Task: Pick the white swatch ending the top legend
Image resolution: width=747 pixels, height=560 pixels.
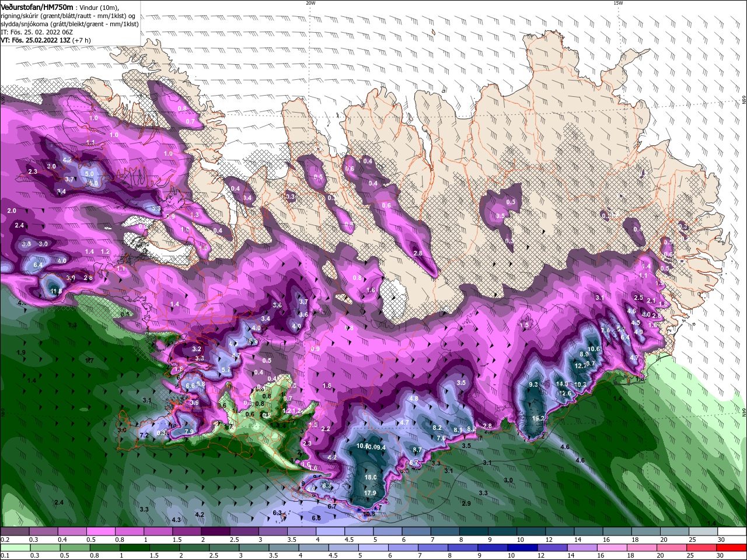Action: [732, 531]
